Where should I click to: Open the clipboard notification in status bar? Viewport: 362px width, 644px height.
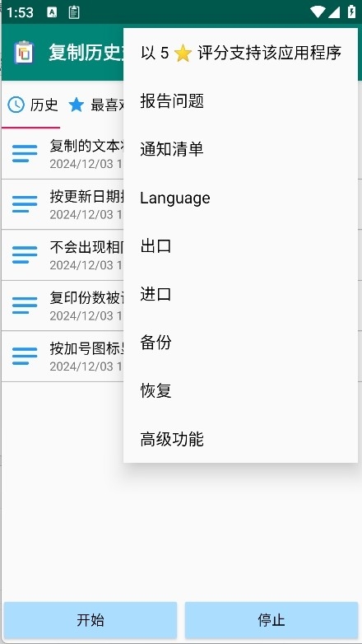(74, 12)
